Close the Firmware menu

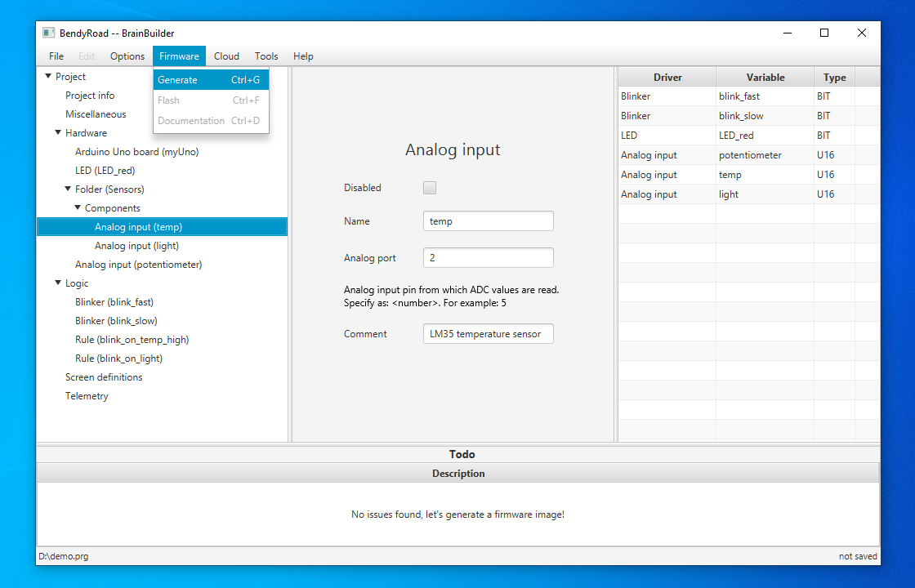pyautogui.click(x=179, y=56)
